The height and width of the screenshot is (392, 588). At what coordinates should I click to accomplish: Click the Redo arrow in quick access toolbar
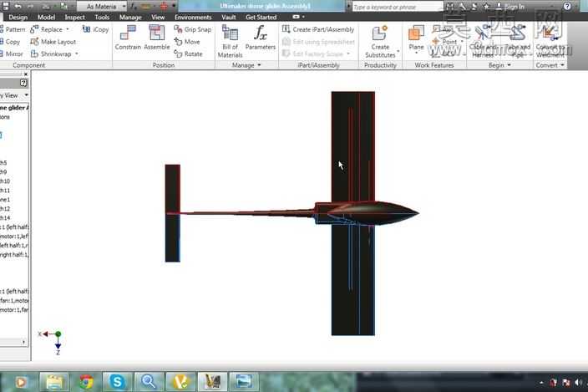click(x=31, y=7)
